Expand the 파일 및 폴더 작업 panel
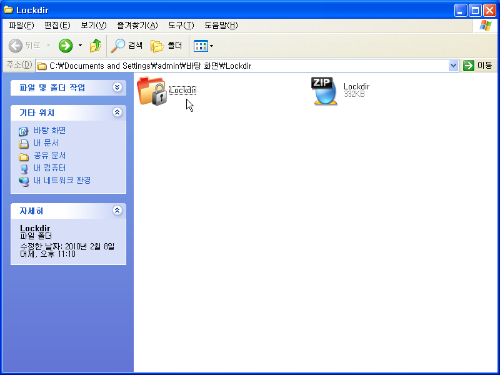The image size is (500, 375). [x=117, y=87]
